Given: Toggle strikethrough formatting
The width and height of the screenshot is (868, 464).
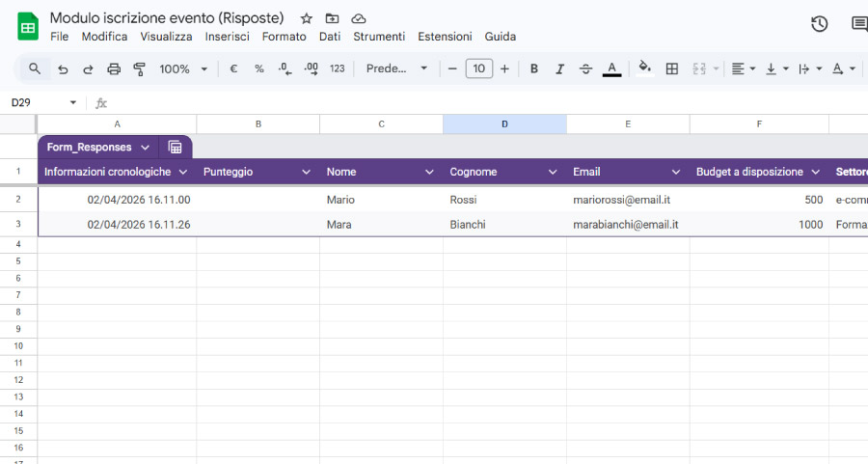Looking at the screenshot, I should click(585, 68).
